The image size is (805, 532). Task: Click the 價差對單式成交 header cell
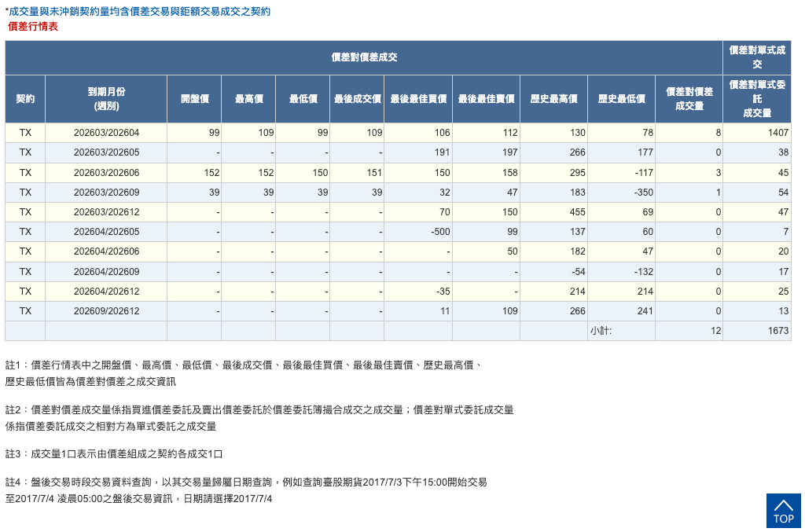[x=756, y=57]
